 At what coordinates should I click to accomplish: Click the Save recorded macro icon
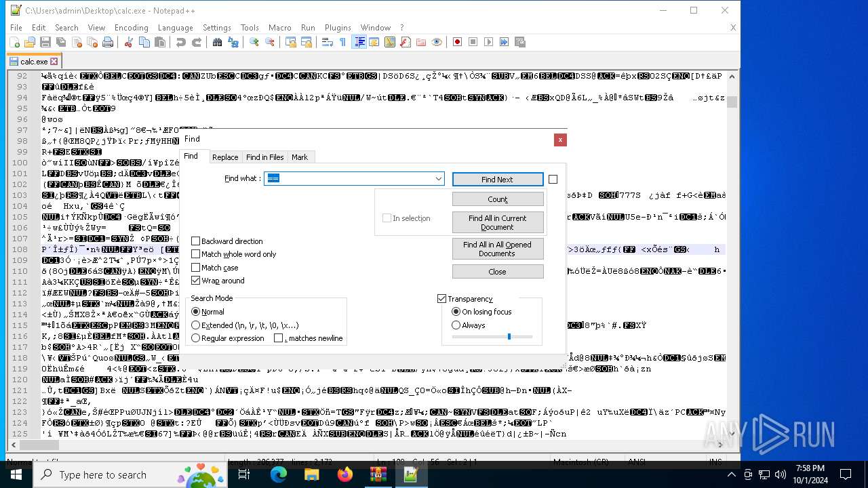coord(520,42)
